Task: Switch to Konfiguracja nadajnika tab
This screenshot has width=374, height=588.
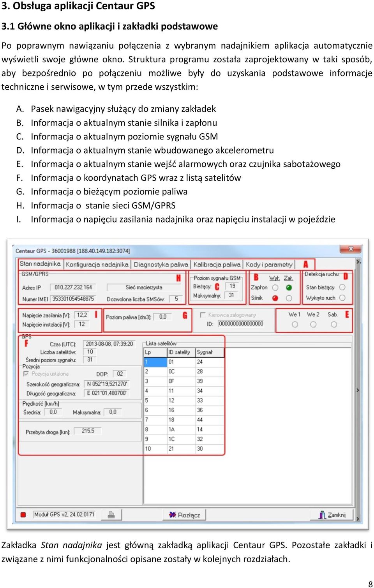Action: tap(97, 265)
